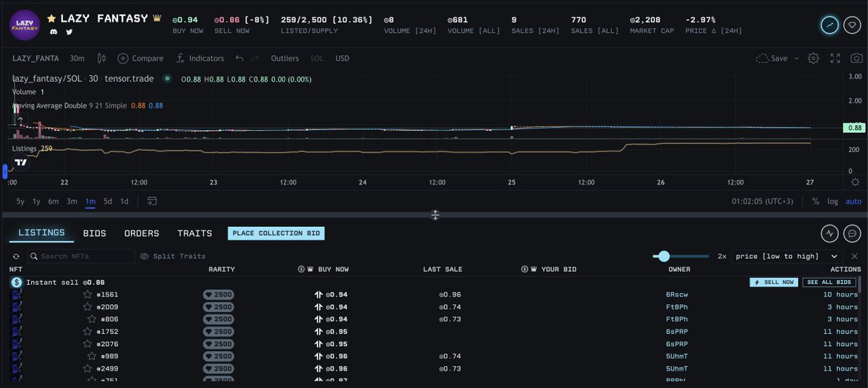The height and width of the screenshot is (388, 868).
Task: Click Place Collection Bid button
Action: (x=276, y=233)
